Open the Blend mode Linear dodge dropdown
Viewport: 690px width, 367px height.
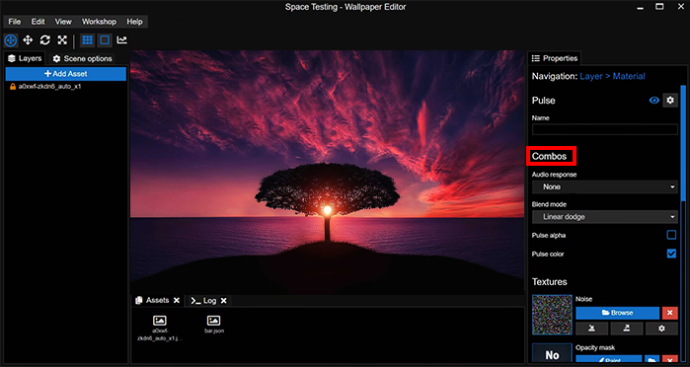(605, 217)
